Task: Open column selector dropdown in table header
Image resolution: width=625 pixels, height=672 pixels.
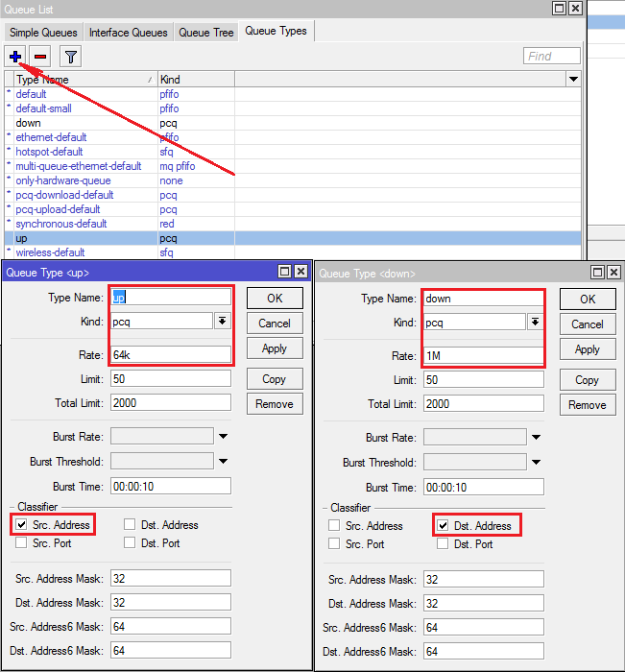Action: pyautogui.click(x=573, y=80)
